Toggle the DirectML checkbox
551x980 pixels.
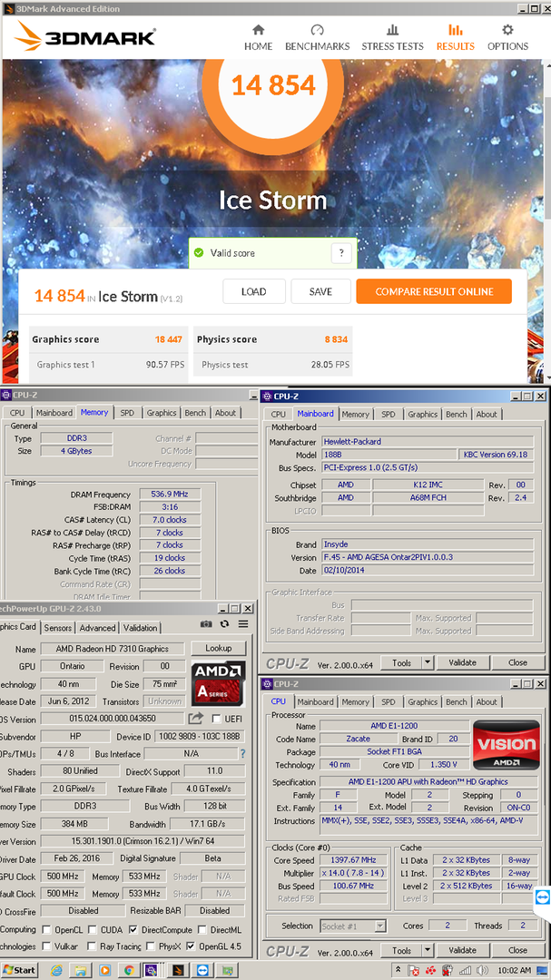(202, 929)
